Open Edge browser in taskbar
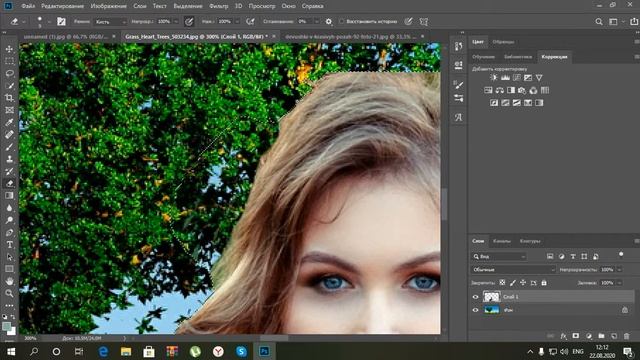This screenshot has height=360, width=640. pyautogui.click(x=103, y=351)
